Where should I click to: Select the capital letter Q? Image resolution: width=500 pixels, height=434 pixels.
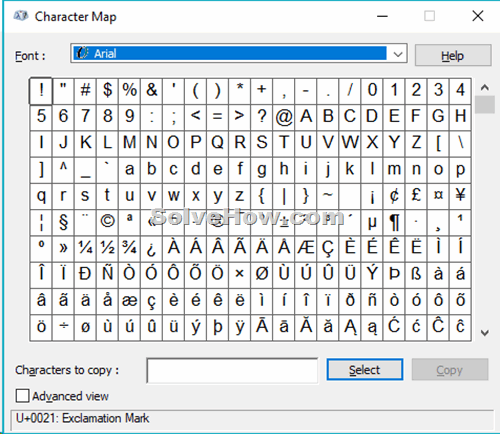[x=218, y=144]
